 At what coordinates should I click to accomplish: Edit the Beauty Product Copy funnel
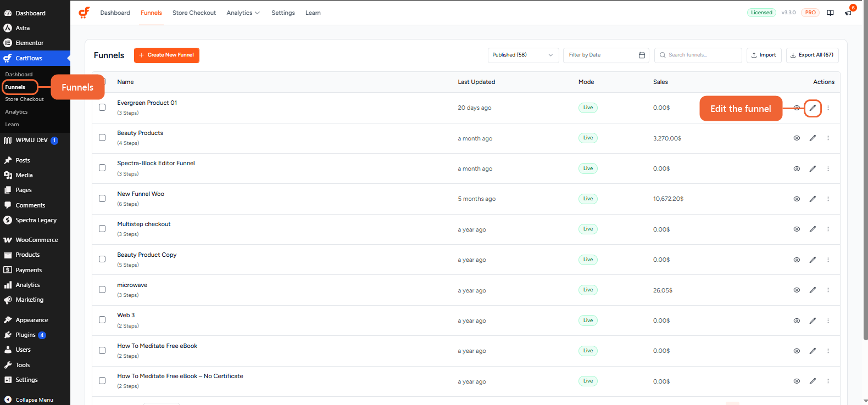(x=813, y=260)
